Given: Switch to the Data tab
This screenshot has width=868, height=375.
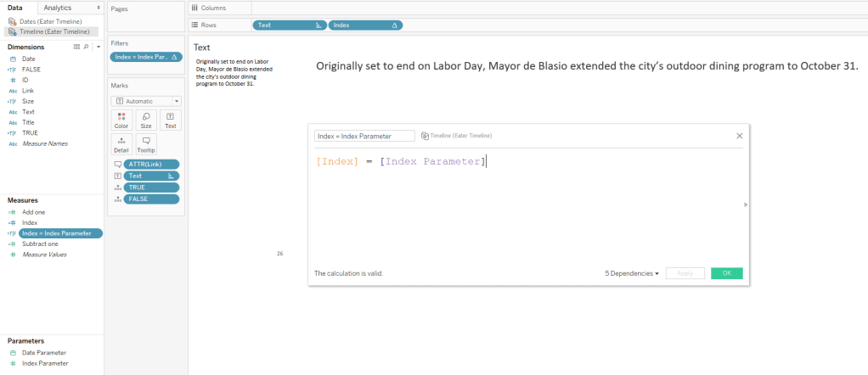Looking at the screenshot, I should click(15, 8).
